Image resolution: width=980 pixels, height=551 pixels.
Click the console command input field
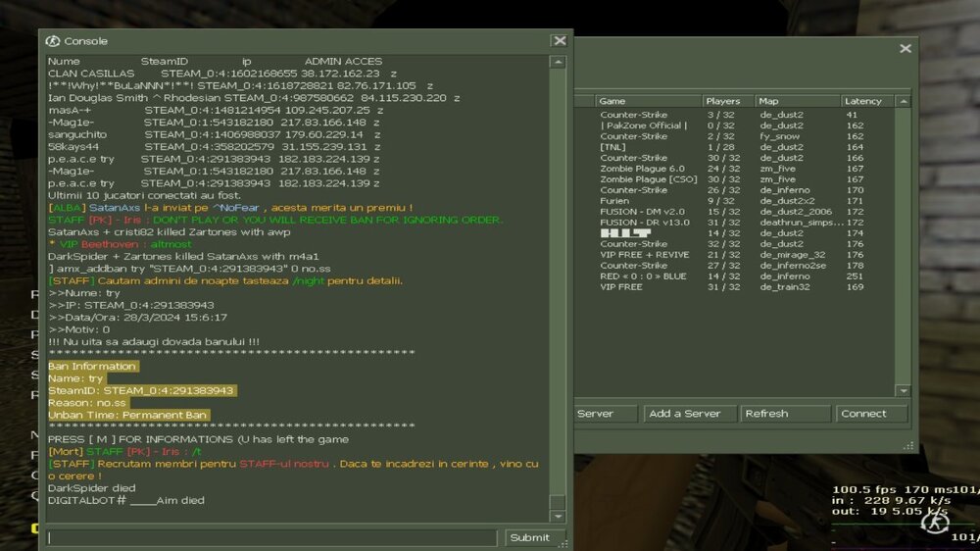click(272, 537)
